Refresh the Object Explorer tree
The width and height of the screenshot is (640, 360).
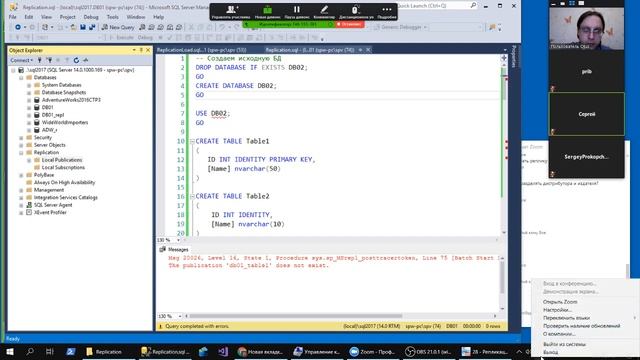[x=76, y=60]
